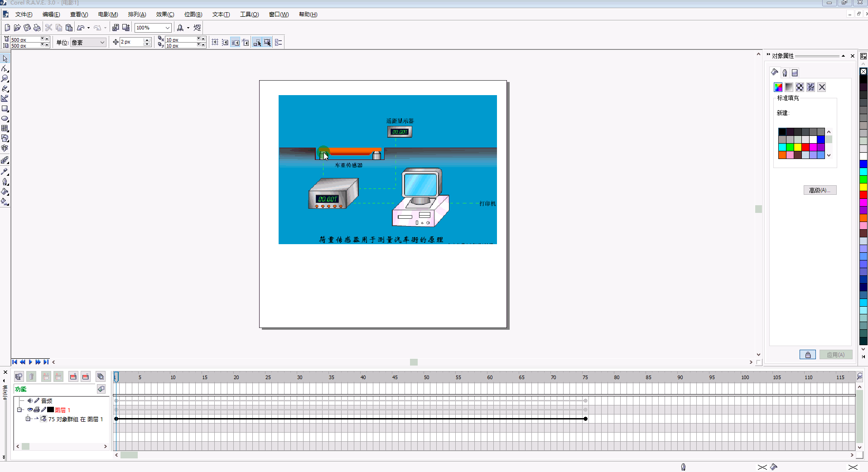Select the Ellipse tool

(5, 119)
